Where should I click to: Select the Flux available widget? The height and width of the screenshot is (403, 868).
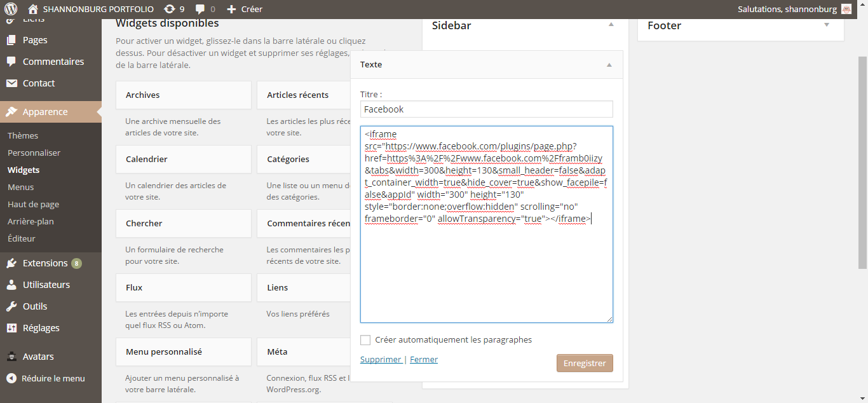(184, 287)
